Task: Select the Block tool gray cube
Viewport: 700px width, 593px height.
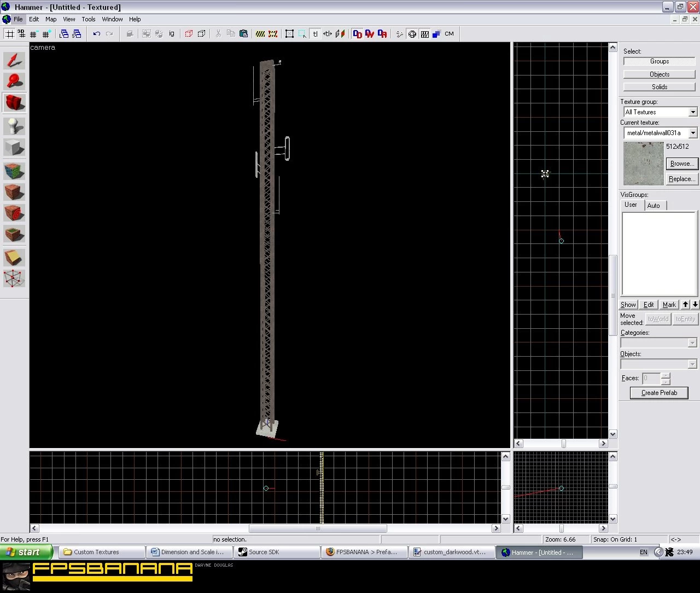Action: [x=15, y=148]
